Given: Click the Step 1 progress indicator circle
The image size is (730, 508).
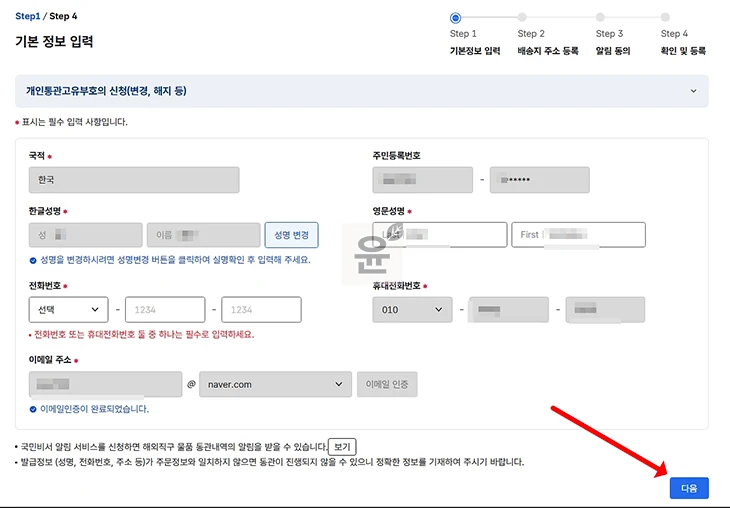Looking at the screenshot, I should [x=455, y=18].
